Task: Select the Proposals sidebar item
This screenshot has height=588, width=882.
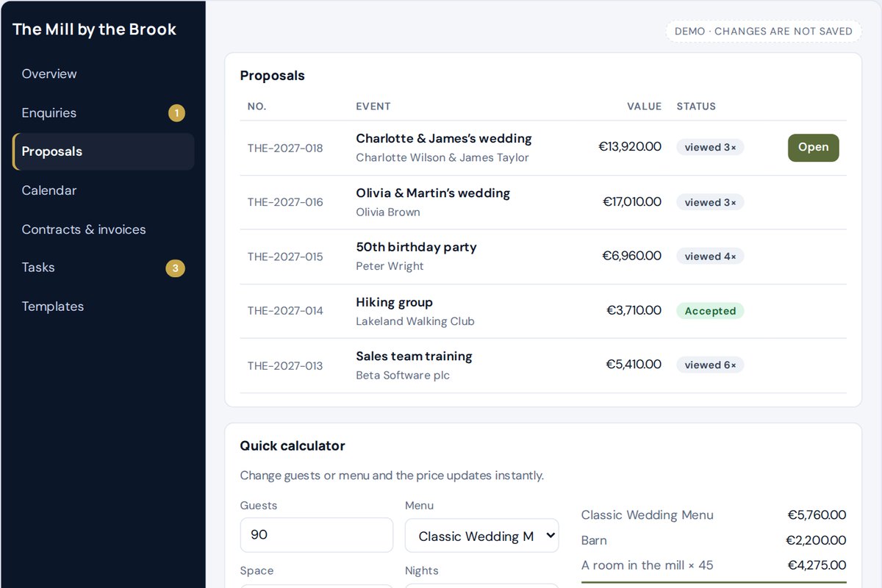Action: point(103,151)
